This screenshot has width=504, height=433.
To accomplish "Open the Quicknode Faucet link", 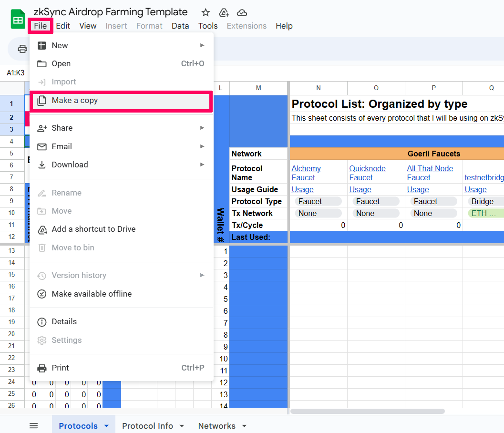I will coord(368,173).
